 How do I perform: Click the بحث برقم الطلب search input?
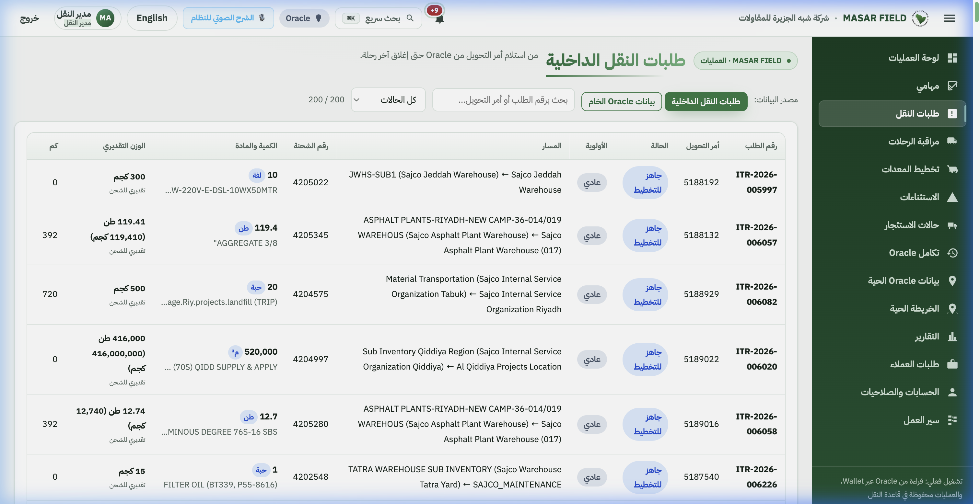point(503,100)
